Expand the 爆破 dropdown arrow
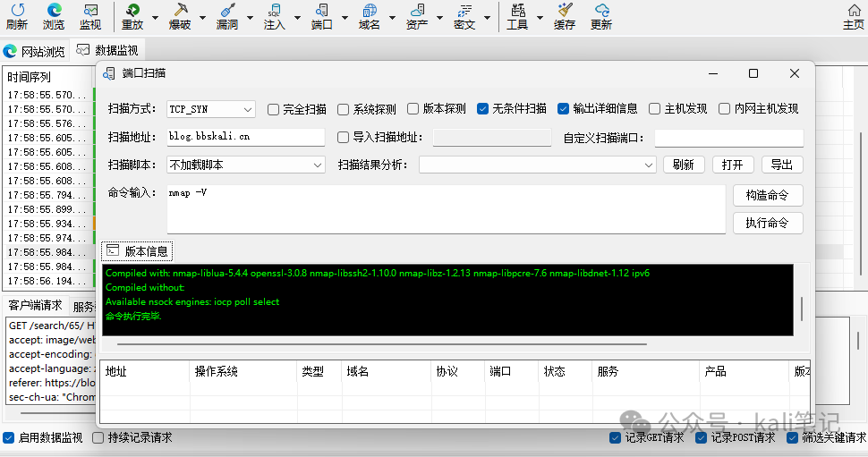The height and width of the screenshot is (457, 868). tap(202, 18)
